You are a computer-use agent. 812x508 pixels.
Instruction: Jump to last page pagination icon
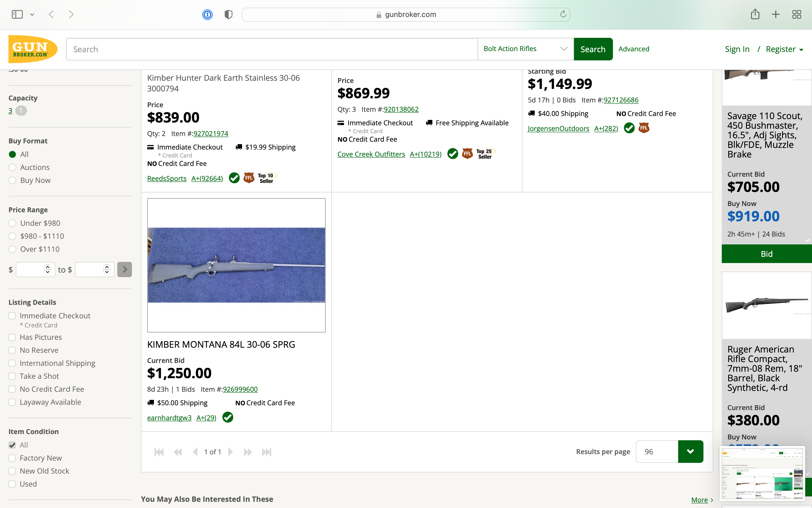pos(267,452)
